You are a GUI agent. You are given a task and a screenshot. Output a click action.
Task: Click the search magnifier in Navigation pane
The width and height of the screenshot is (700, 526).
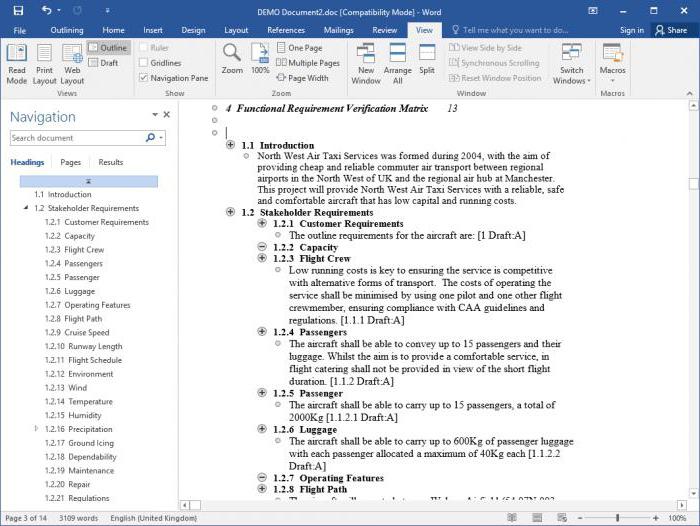click(150, 138)
